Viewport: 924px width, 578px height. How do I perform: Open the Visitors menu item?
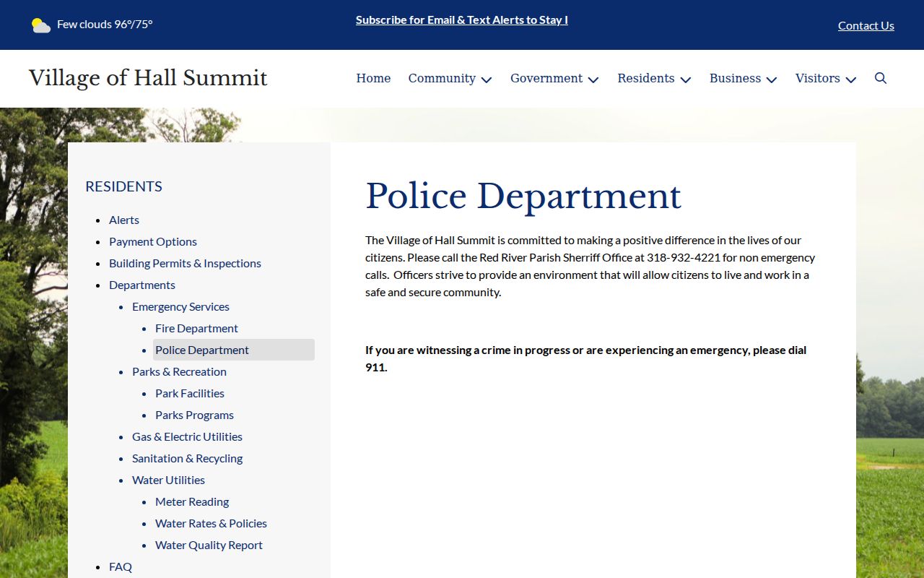(818, 78)
